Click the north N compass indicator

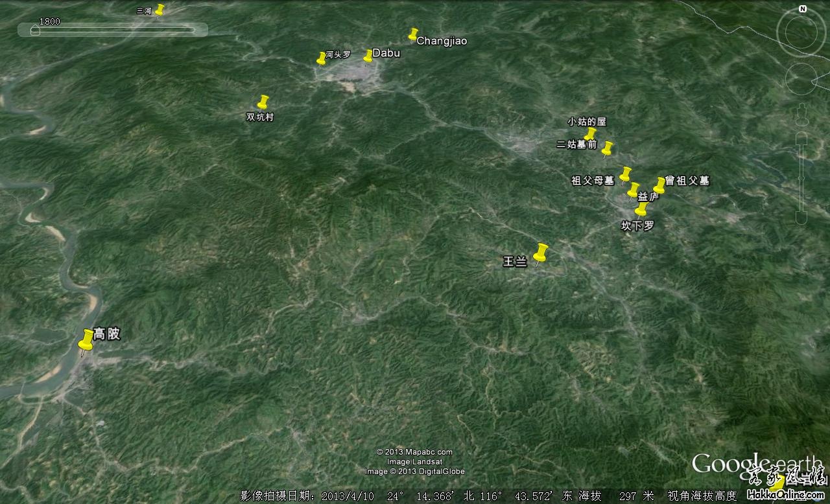coord(803,9)
